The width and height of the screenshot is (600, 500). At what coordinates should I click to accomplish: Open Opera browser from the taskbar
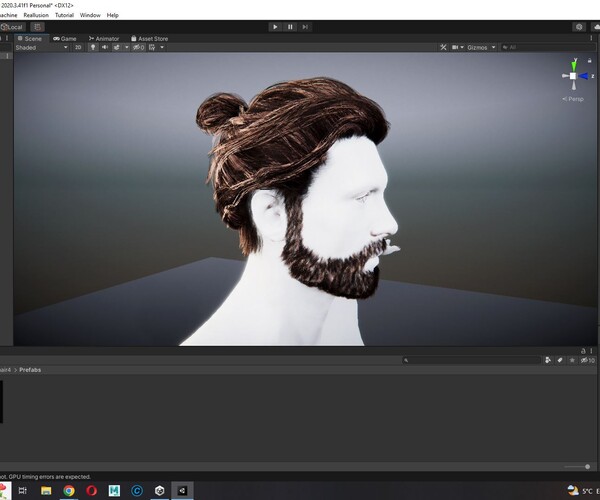click(91, 490)
